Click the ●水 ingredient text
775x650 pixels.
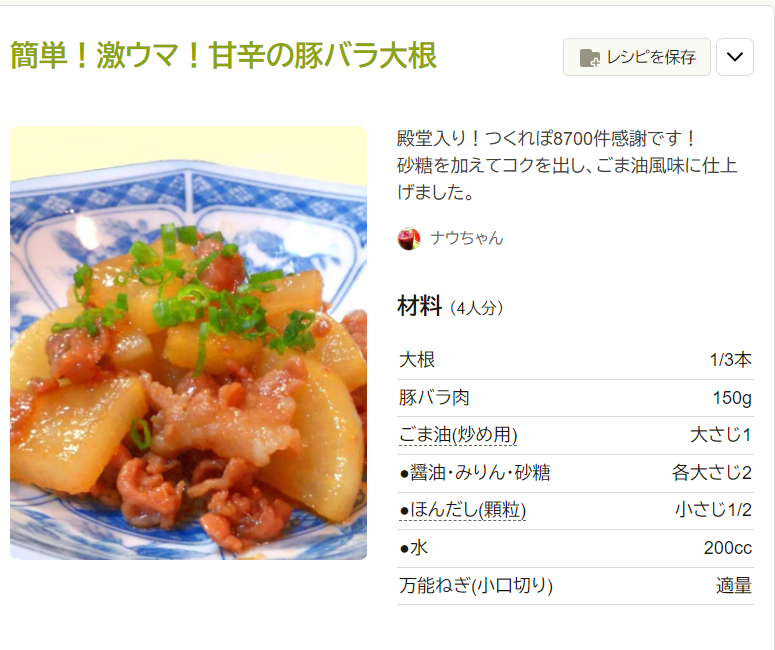point(414,548)
